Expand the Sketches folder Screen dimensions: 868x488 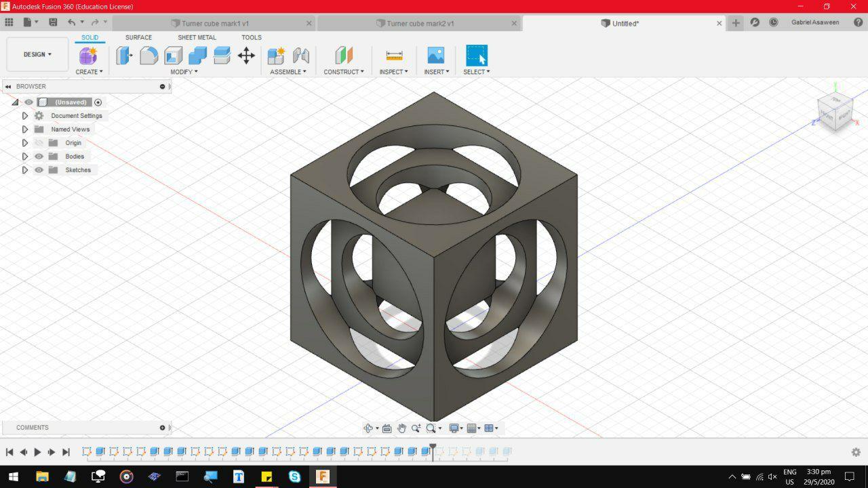(x=25, y=170)
